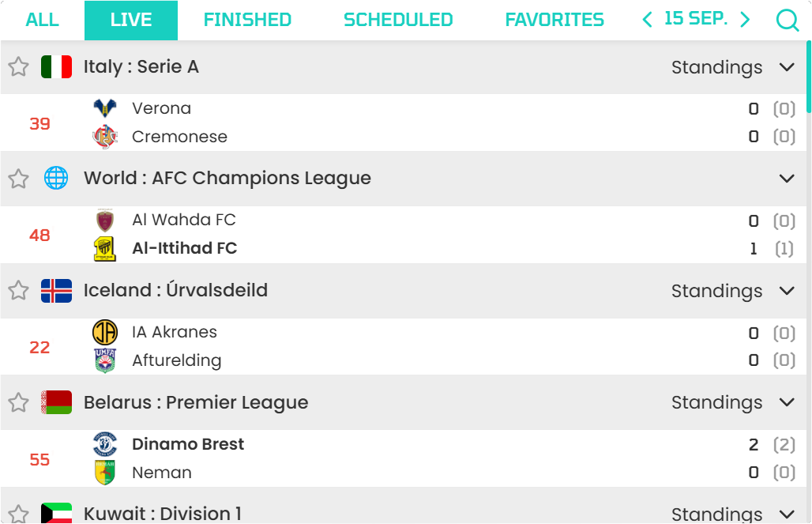Viewport: 812px width, 524px height.
Task: Open Standings for Iceland Úrvalsdeild
Action: click(x=716, y=291)
